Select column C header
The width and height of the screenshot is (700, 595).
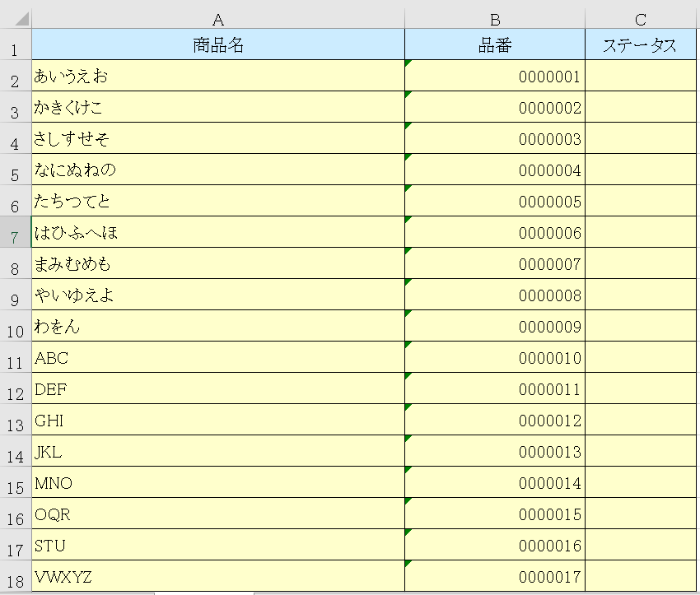tap(640, 14)
